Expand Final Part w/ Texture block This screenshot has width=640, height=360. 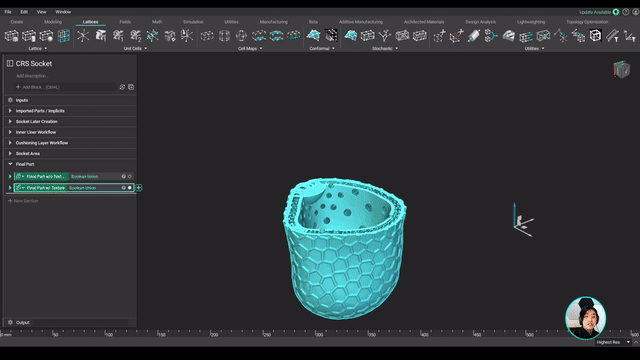pyautogui.click(x=10, y=188)
